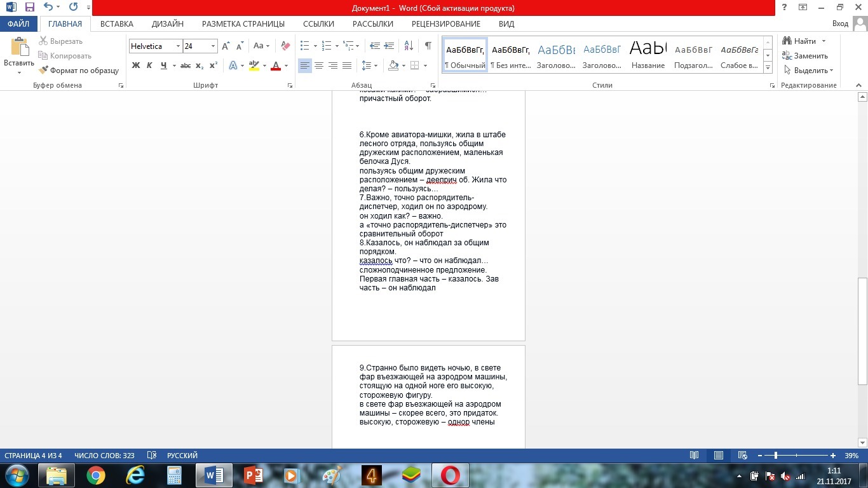The height and width of the screenshot is (488, 868).
Task: Toggle bold (Ж) formatting
Action: (135, 65)
